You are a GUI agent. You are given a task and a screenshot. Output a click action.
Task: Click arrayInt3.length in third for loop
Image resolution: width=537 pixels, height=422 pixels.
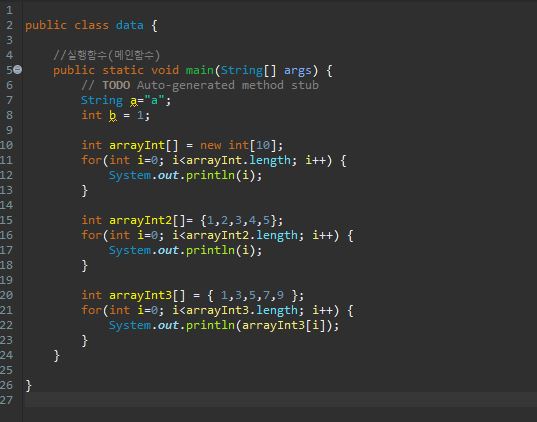click(242, 310)
